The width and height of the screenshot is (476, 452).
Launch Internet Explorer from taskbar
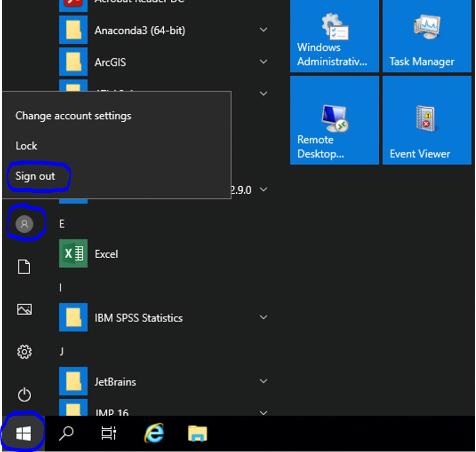click(154, 433)
